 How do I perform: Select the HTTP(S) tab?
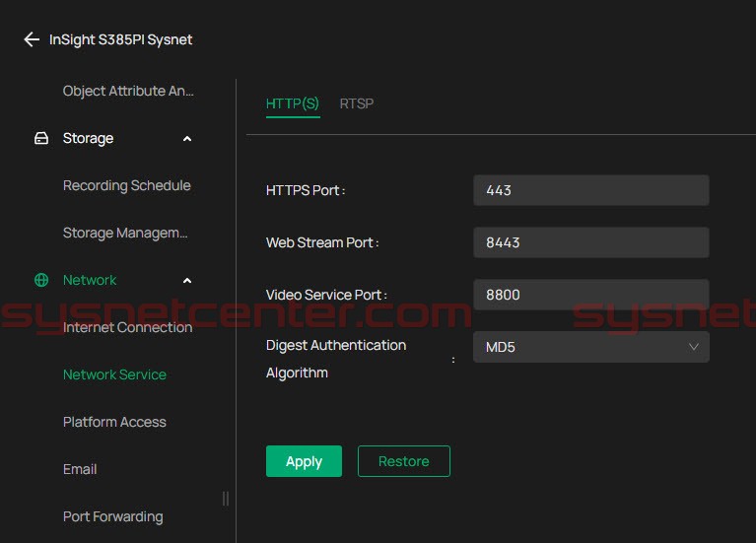coord(293,103)
